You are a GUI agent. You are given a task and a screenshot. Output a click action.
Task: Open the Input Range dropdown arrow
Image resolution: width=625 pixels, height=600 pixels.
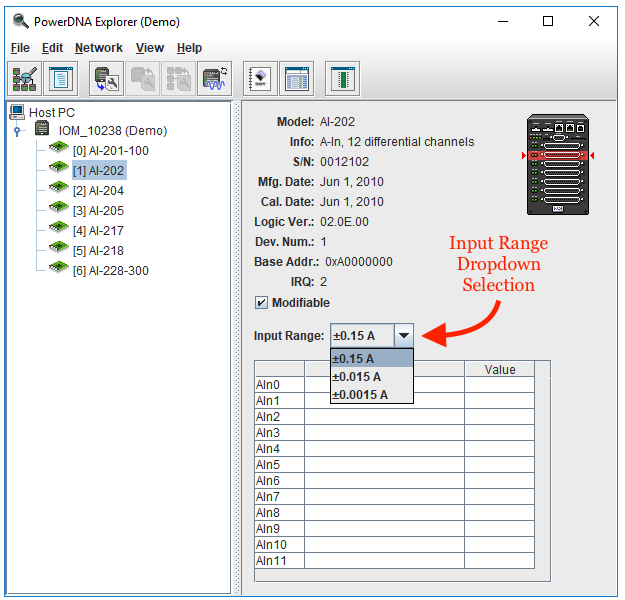[404, 336]
